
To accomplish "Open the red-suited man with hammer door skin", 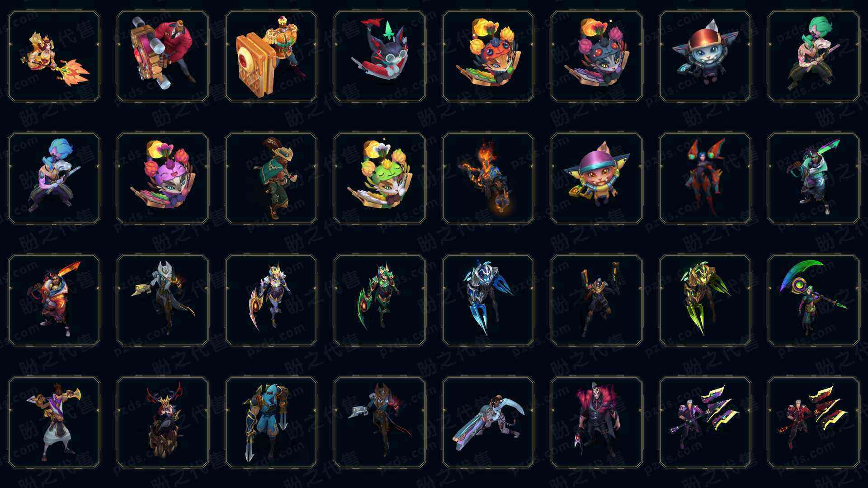I will click(163, 56).
